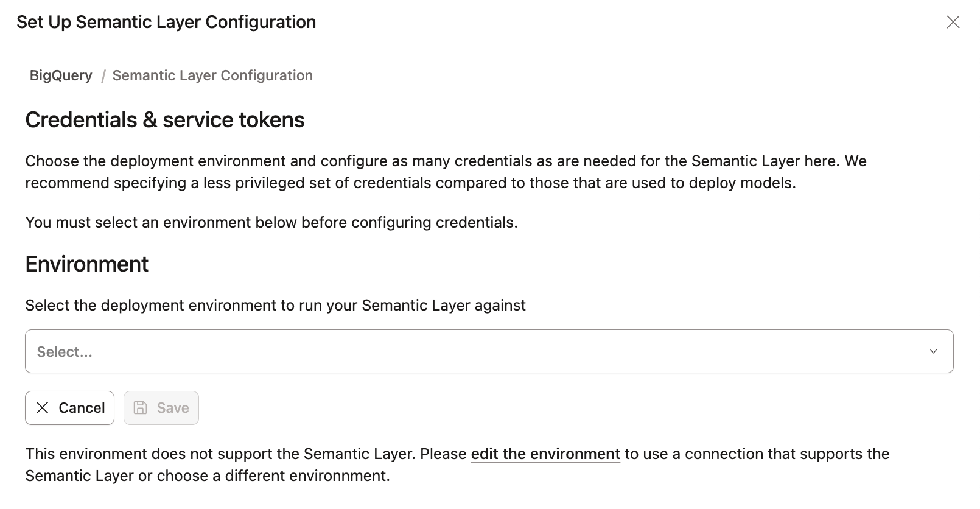Follow the edit the environment link

(x=545, y=454)
